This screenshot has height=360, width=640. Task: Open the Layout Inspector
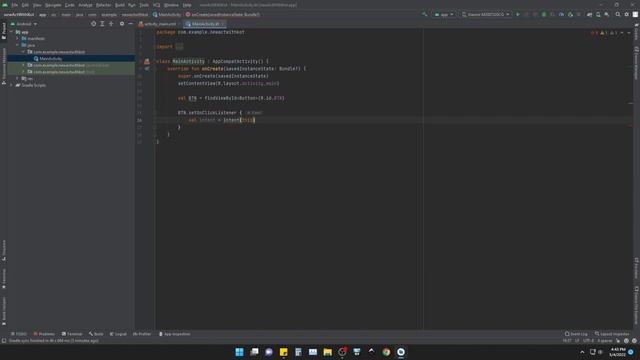(x=612, y=334)
